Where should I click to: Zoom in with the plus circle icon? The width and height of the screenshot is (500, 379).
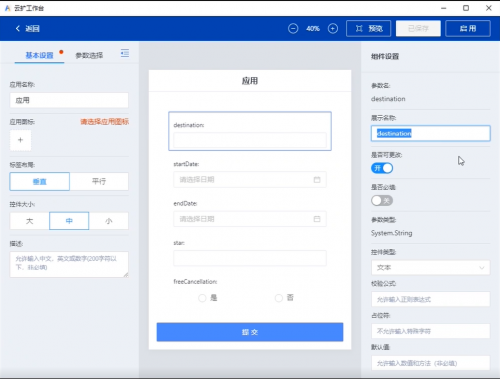pyautogui.click(x=333, y=28)
